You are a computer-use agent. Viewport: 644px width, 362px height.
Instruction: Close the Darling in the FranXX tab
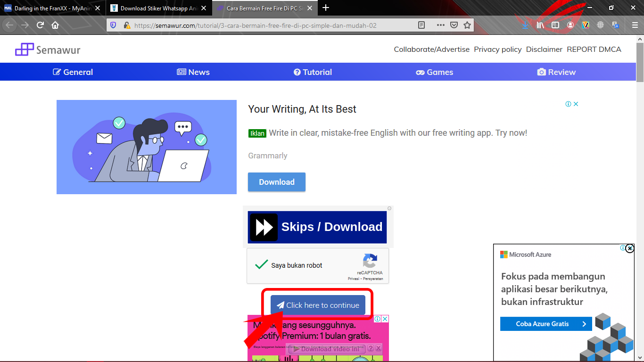pyautogui.click(x=98, y=8)
